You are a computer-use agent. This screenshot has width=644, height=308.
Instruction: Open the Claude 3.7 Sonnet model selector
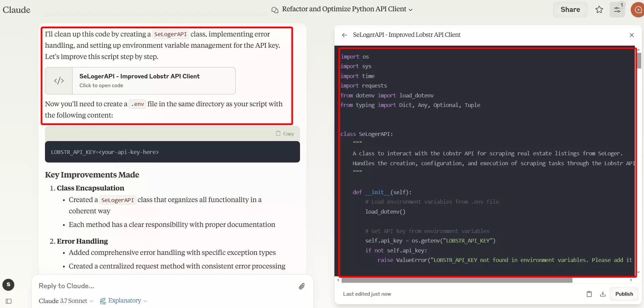tap(66, 301)
